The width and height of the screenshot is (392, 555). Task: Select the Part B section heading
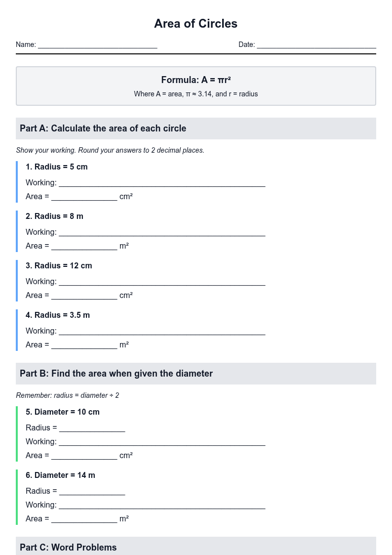click(196, 374)
